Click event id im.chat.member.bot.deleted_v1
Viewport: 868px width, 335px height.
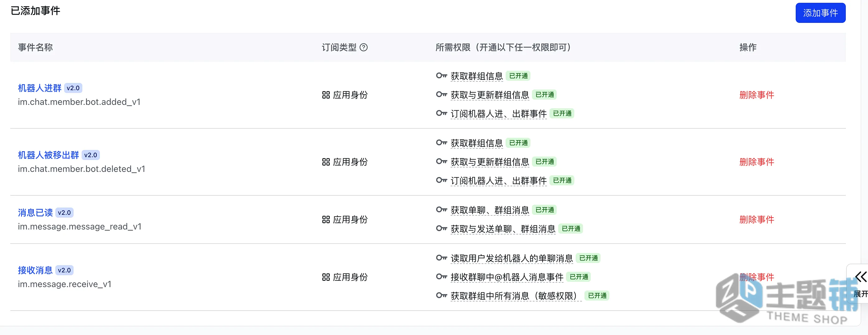82,169
